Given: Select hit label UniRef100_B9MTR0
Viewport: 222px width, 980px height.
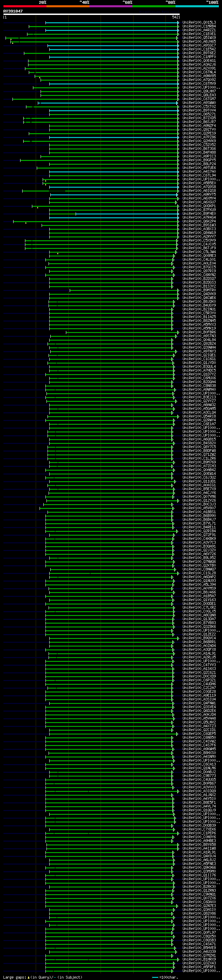Looking at the screenshot, I should pyautogui.click(x=199, y=290).
